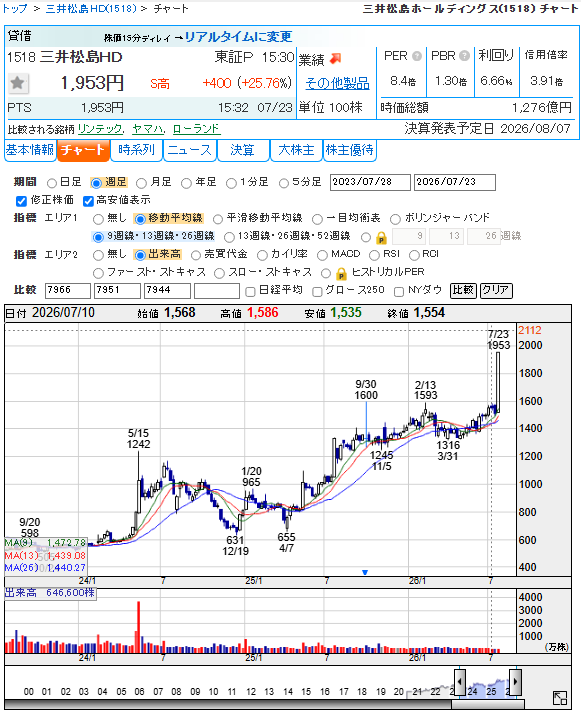581x714 pixels.
Task: Select RCI indicator radio button
Action: coord(414,255)
